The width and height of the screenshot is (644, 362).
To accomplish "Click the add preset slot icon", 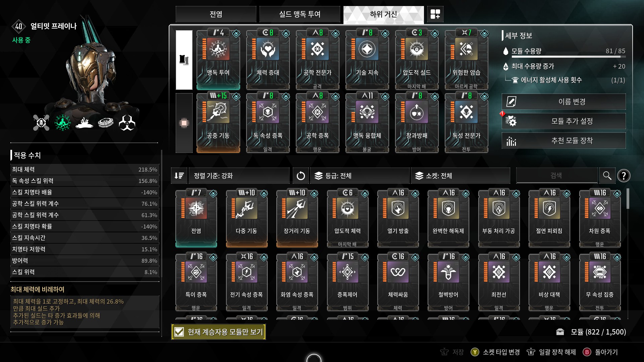I will (435, 14).
